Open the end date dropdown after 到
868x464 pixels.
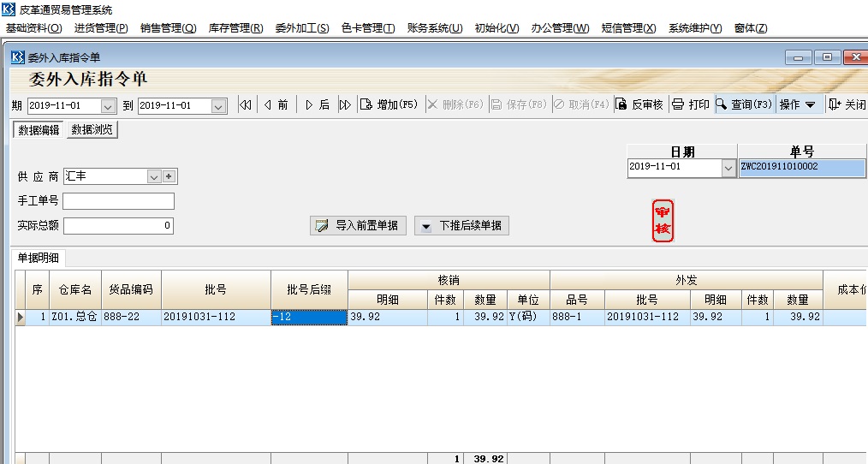[x=218, y=106]
